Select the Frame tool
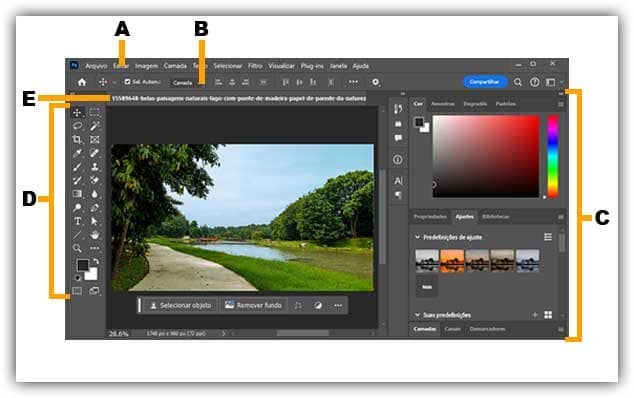Viewport: 634px width, 398px height. [x=95, y=140]
